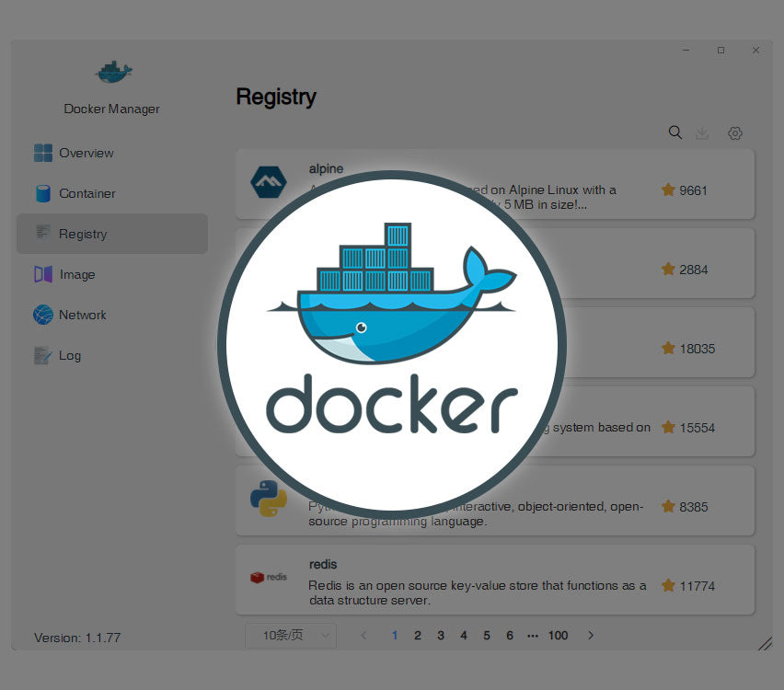Go to the Network section
Image resolution: width=784 pixels, height=690 pixels.
(82, 315)
